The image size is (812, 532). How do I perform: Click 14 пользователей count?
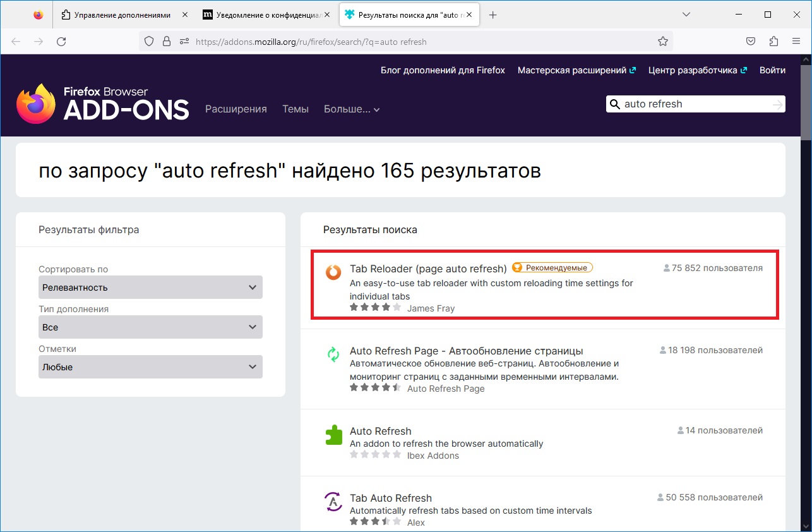tap(720, 430)
